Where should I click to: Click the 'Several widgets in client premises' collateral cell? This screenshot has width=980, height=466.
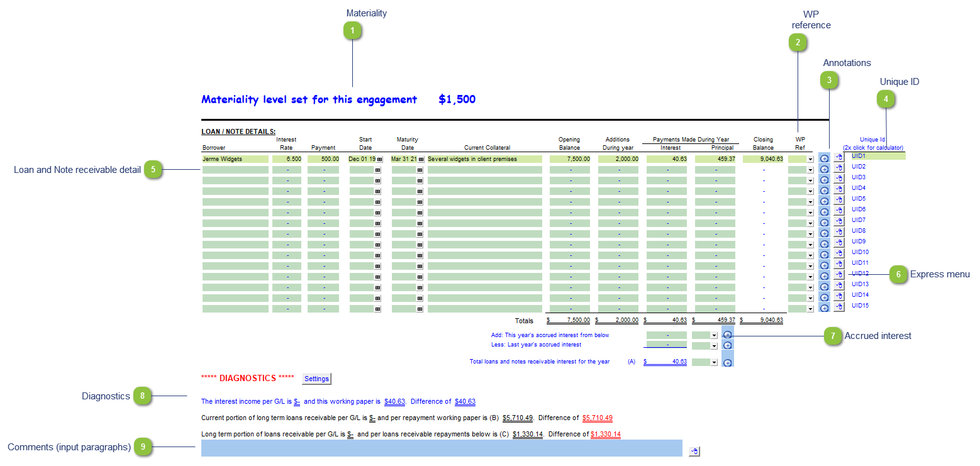[x=484, y=159]
